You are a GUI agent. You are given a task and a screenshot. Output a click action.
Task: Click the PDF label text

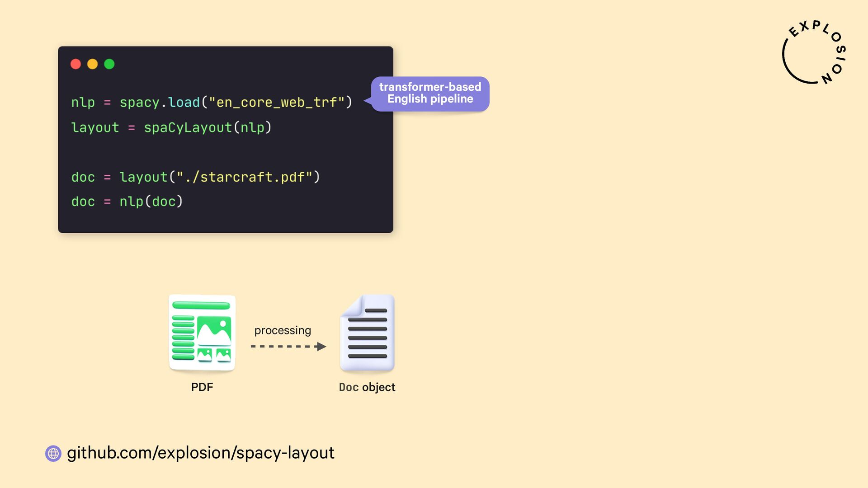click(202, 387)
